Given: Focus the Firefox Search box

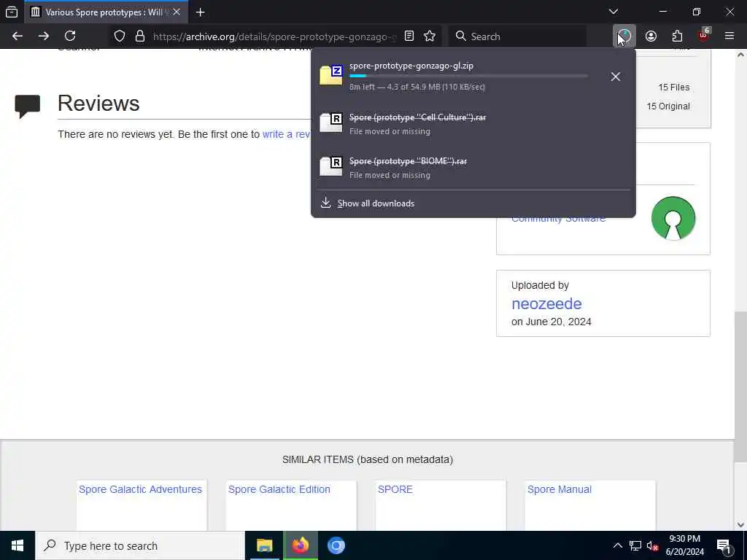Looking at the screenshot, I should 517,36.
